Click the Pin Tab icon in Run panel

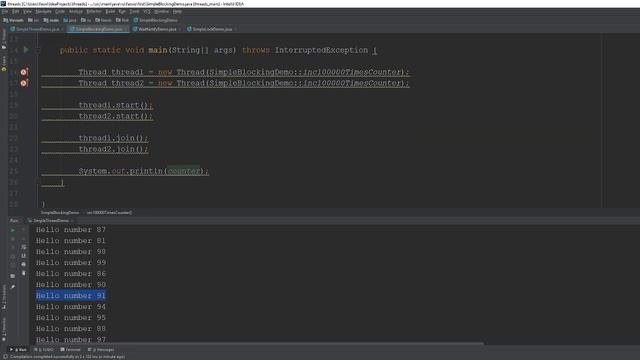coord(13,287)
